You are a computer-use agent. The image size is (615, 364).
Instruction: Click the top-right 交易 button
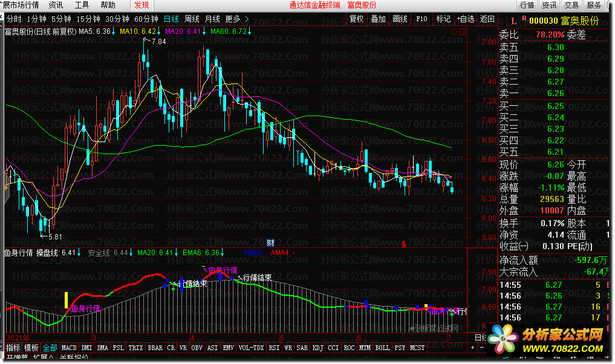pyautogui.click(x=571, y=5)
